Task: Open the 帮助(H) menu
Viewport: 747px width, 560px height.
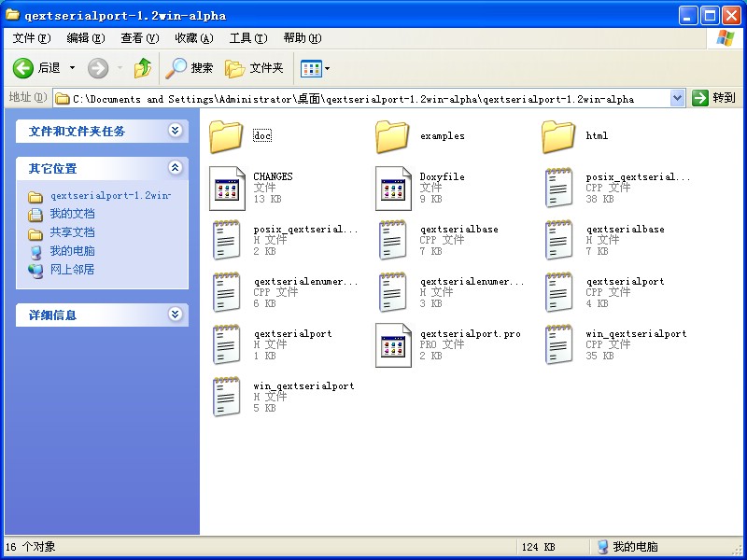Action: pos(303,38)
